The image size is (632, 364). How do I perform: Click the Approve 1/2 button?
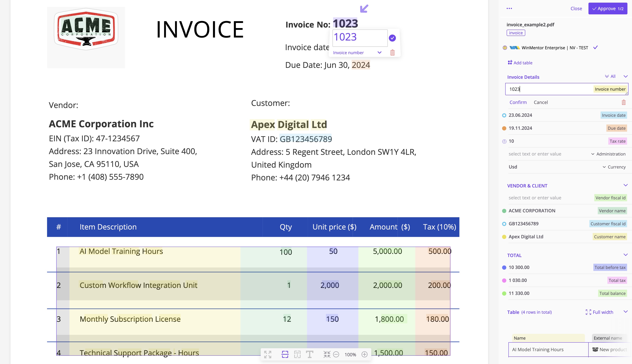(x=608, y=8)
